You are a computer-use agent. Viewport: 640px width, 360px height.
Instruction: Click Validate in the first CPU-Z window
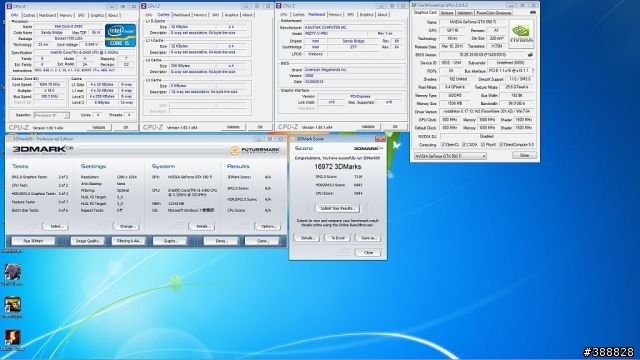99,127
